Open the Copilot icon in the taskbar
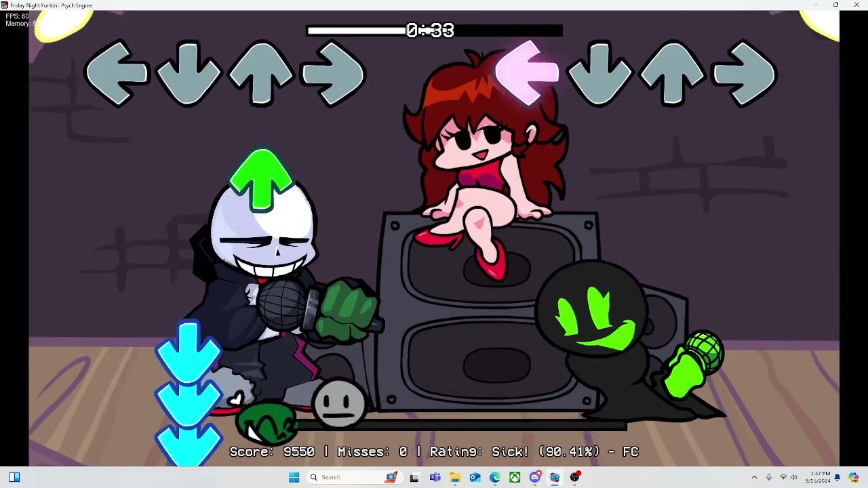Viewport: 868px width, 488px height. click(x=854, y=477)
